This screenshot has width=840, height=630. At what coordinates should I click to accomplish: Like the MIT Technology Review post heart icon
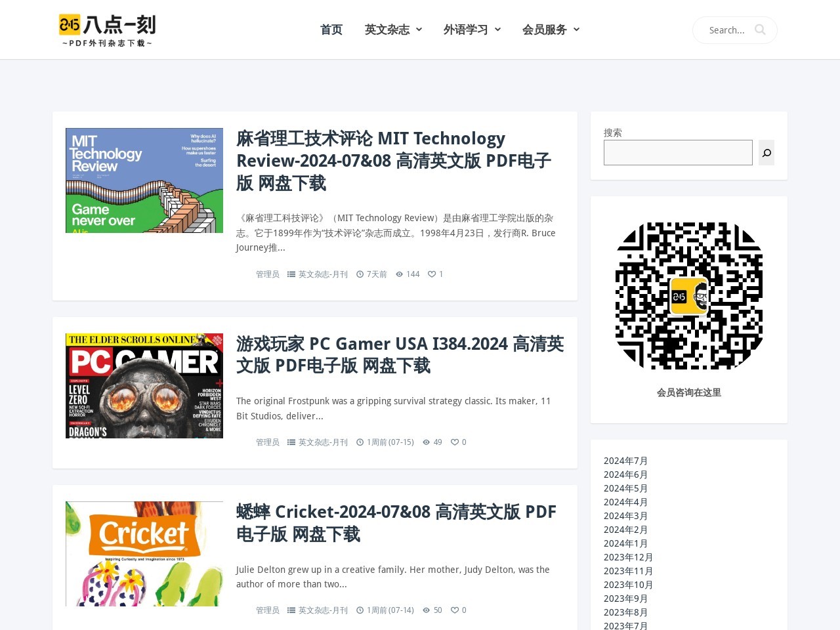pyautogui.click(x=432, y=274)
